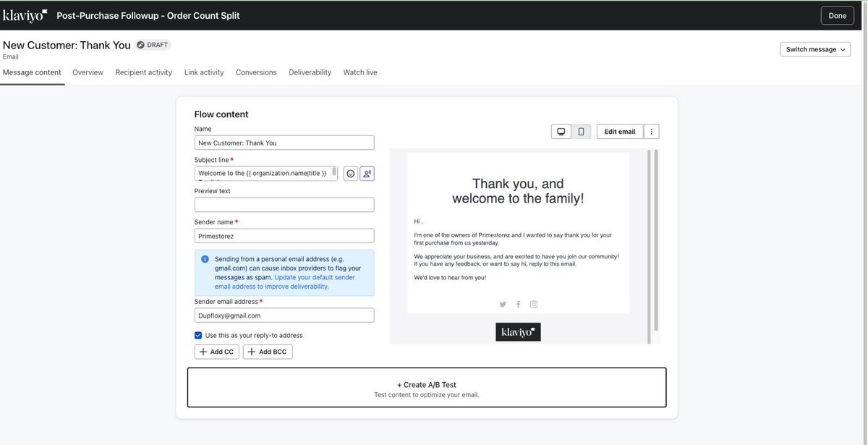Click the Add BCC button
This screenshot has height=445, width=868.
268,352
